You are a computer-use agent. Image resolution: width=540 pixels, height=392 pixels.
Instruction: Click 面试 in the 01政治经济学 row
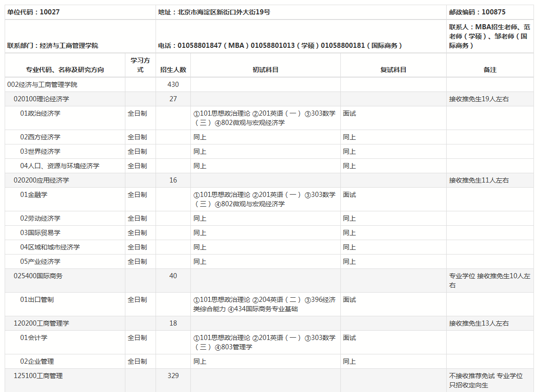coord(349,113)
